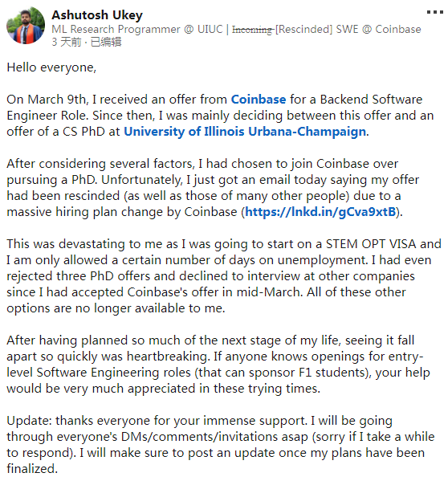Open the three-dots post options menu
448x481 pixels.
point(435,12)
